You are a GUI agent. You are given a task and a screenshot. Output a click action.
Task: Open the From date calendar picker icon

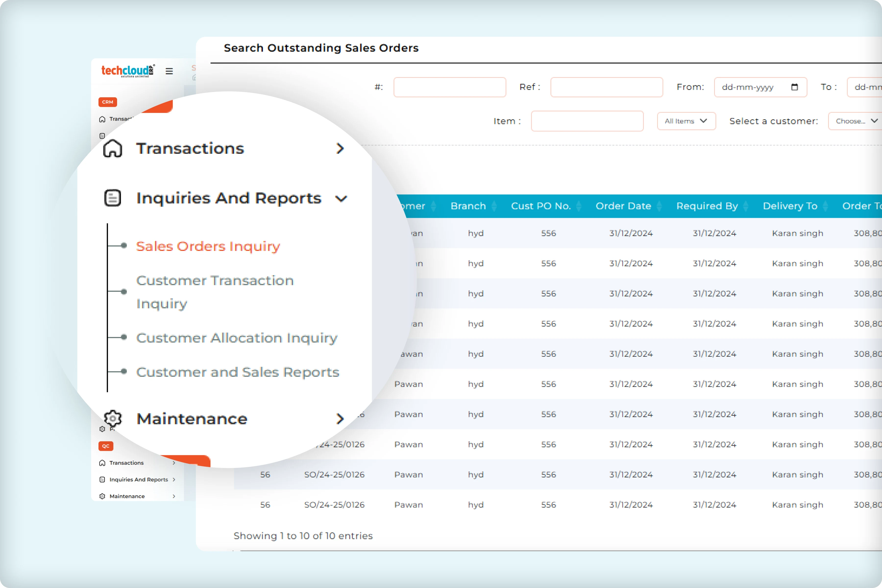(794, 87)
